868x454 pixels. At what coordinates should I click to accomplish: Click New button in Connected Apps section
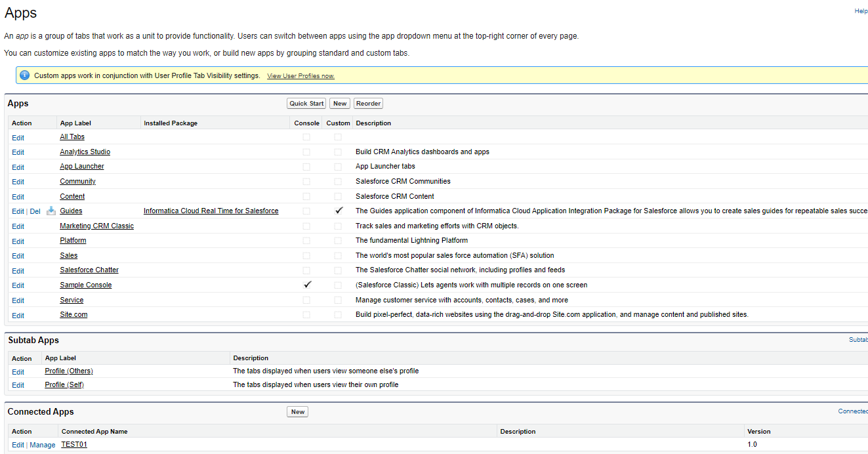pos(298,412)
